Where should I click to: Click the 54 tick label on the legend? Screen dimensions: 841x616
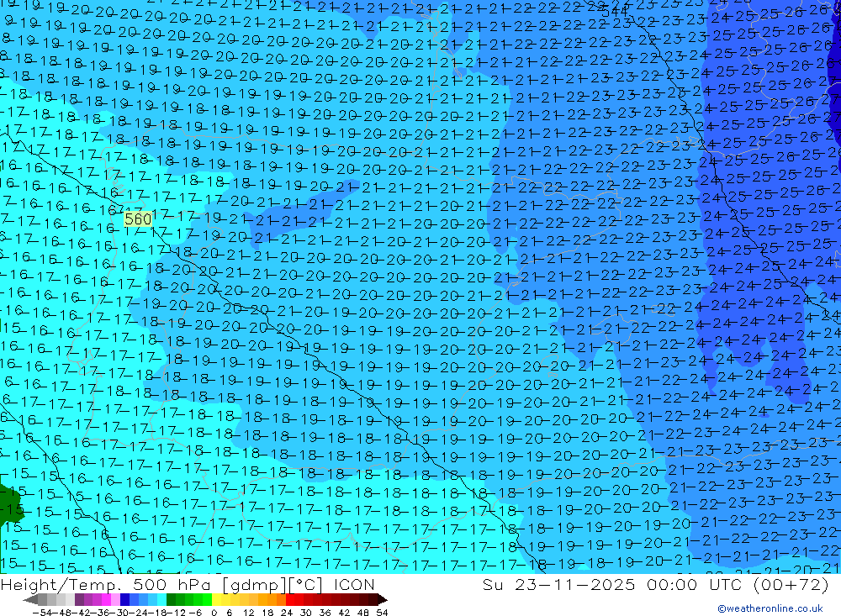pos(382,613)
